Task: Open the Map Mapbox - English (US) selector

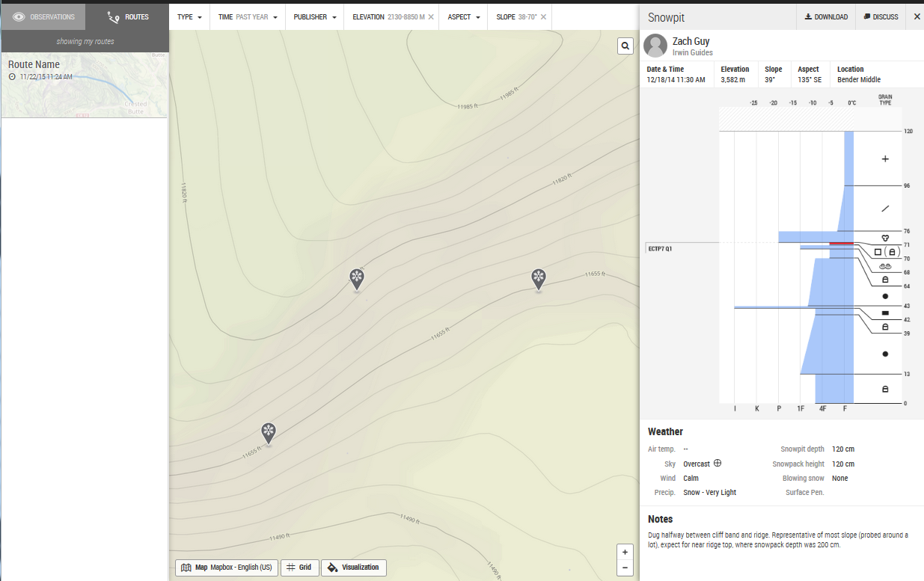Action: (227, 568)
